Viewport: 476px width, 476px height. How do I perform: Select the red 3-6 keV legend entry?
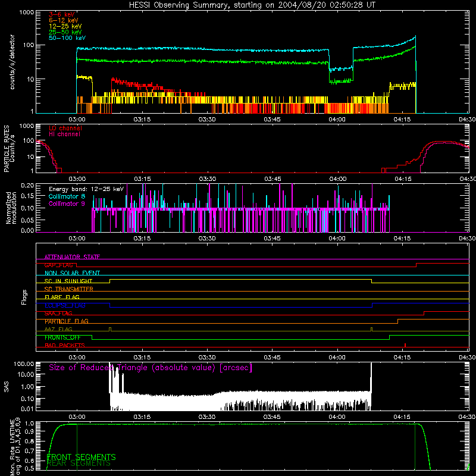[61, 14]
